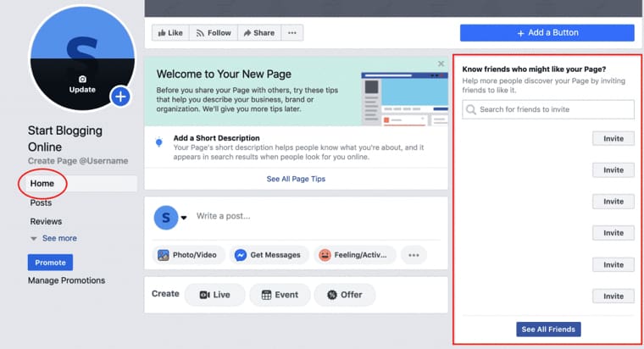The width and height of the screenshot is (644, 349).
Task: Click the lightbulb tip icon
Action: pyautogui.click(x=159, y=142)
